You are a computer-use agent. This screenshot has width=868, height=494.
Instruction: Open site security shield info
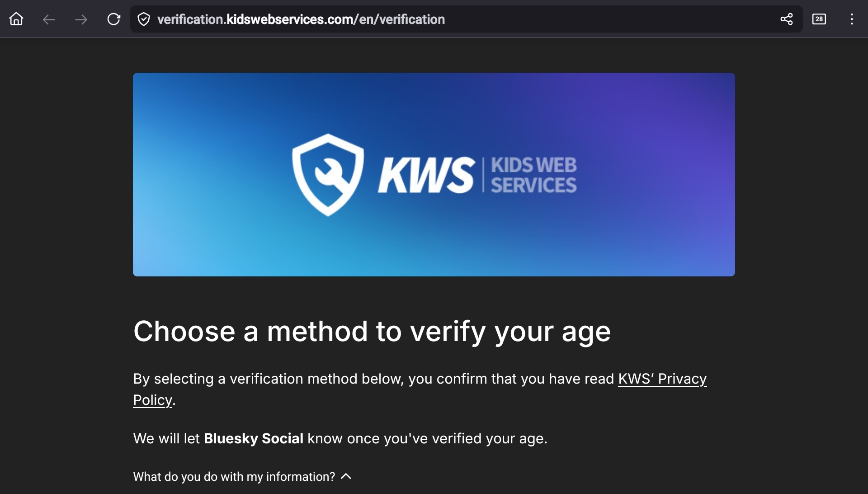click(144, 19)
